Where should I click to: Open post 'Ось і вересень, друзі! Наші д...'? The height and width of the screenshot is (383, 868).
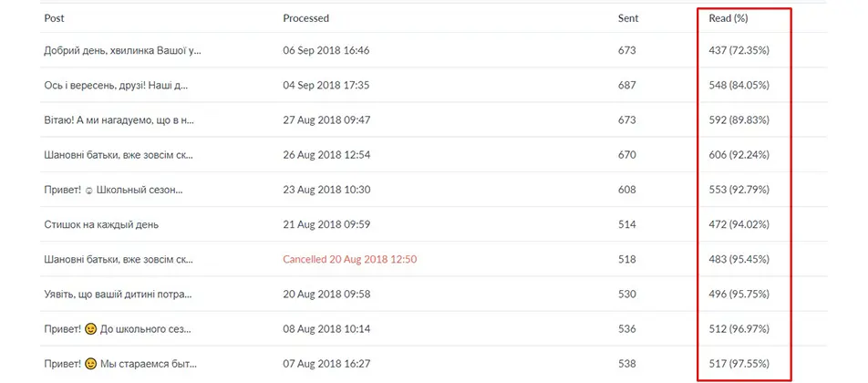(x=116, y=85)
